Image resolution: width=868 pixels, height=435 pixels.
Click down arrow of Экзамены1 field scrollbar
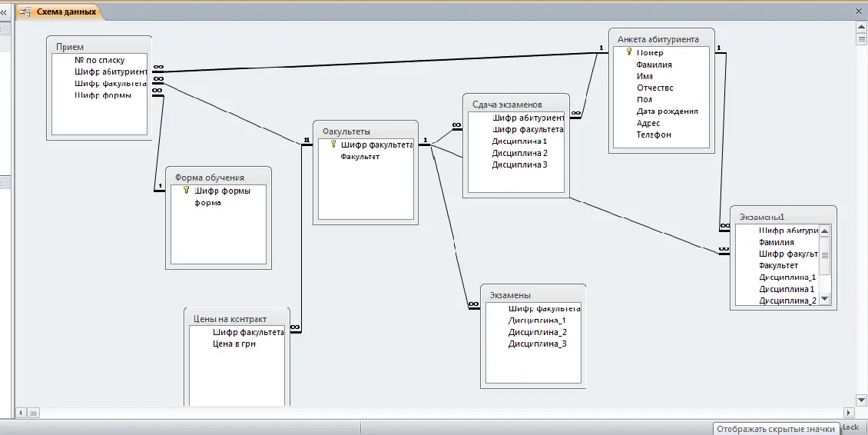click(825, 299)
